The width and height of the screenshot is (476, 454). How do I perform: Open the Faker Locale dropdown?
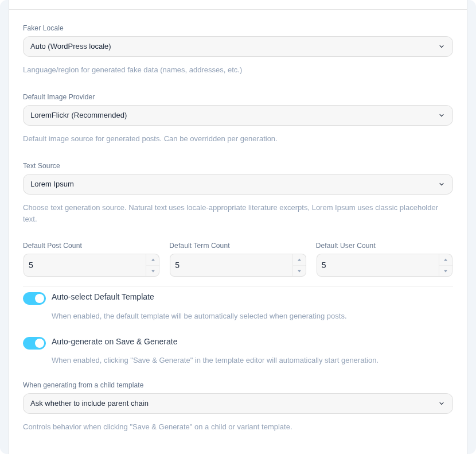[x=237, y=46]
